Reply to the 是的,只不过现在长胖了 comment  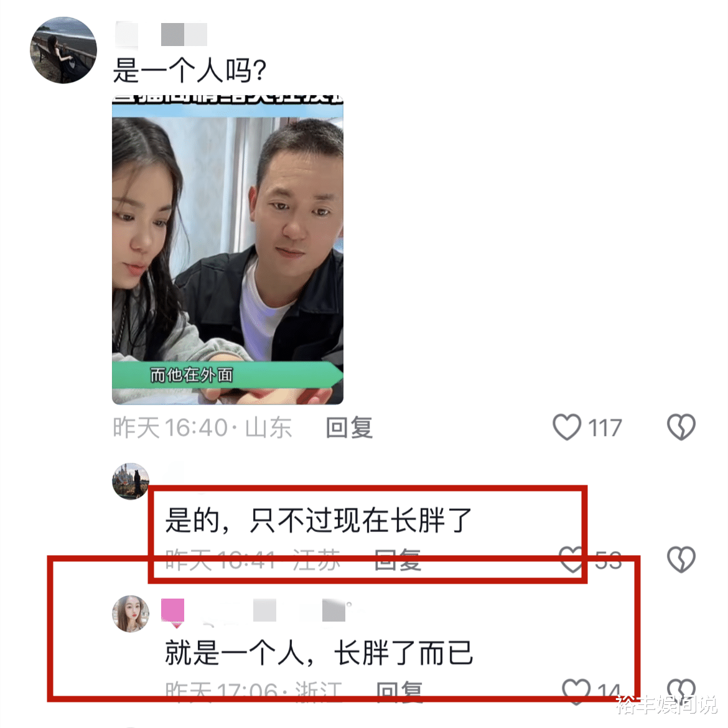[x=398, y=559]
